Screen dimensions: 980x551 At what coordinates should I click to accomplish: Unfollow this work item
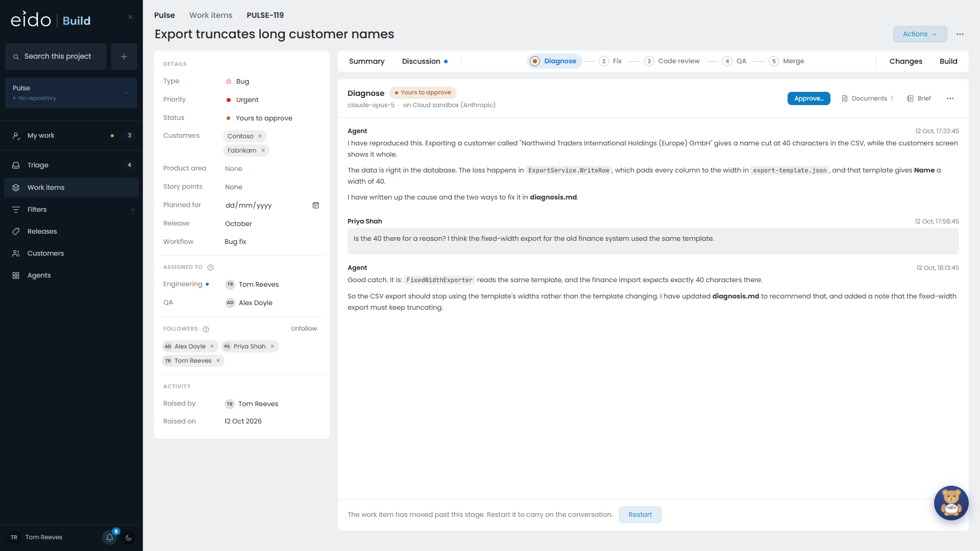304,329
